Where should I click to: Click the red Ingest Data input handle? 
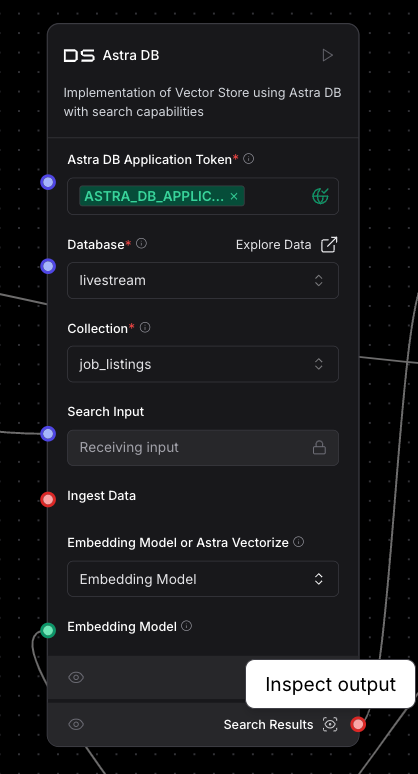pos(48,500)
